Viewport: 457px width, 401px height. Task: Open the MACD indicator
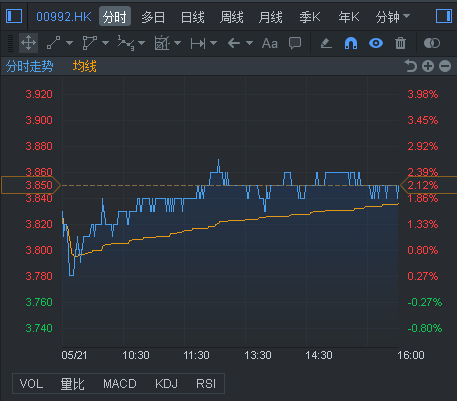click(120, 384)
